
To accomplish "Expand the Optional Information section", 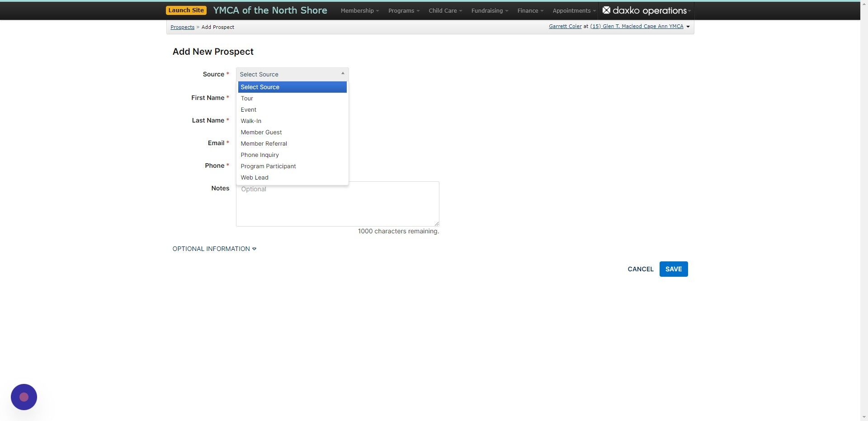I will point(214,248).
